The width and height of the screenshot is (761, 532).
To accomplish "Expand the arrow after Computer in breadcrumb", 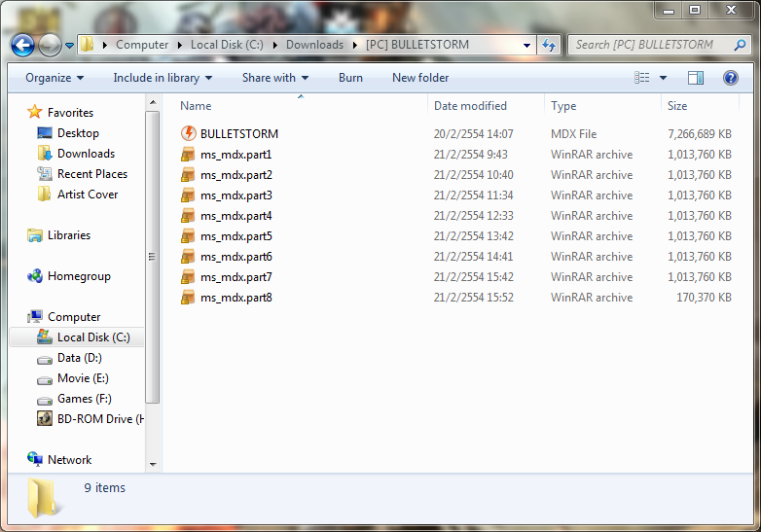I will click(180, 45).
